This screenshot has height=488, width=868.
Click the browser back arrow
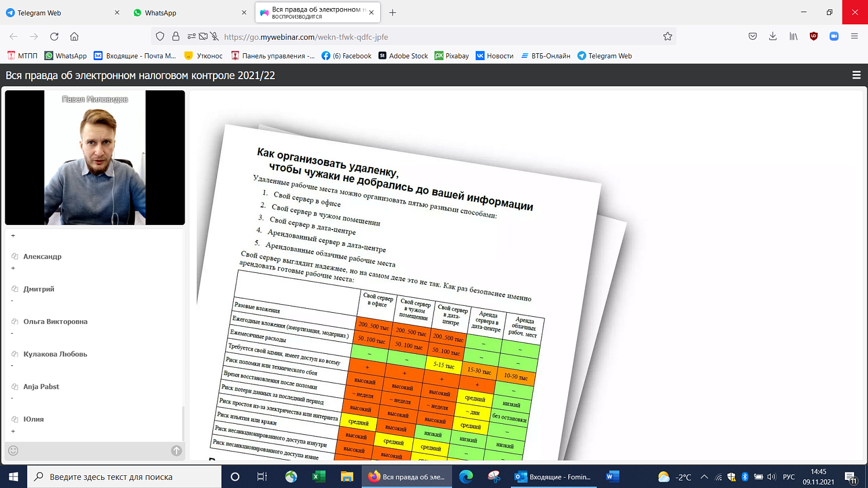click(x=13, y=36)
